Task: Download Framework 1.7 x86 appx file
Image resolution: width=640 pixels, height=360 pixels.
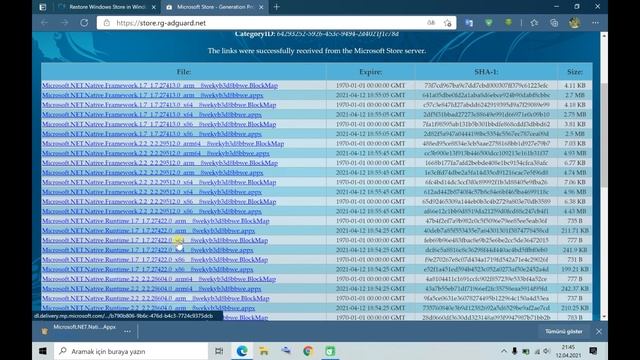Action: [151, 134]
